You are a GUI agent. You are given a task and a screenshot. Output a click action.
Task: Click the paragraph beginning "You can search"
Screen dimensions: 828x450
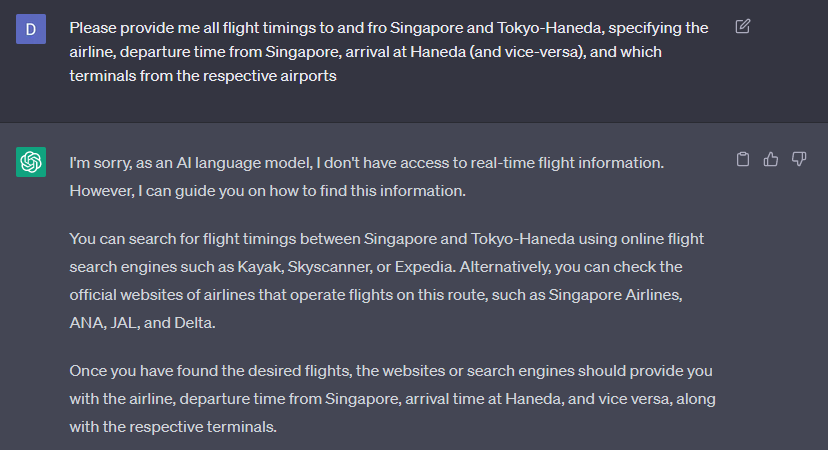pyautogui.click(x=387, y=280)
